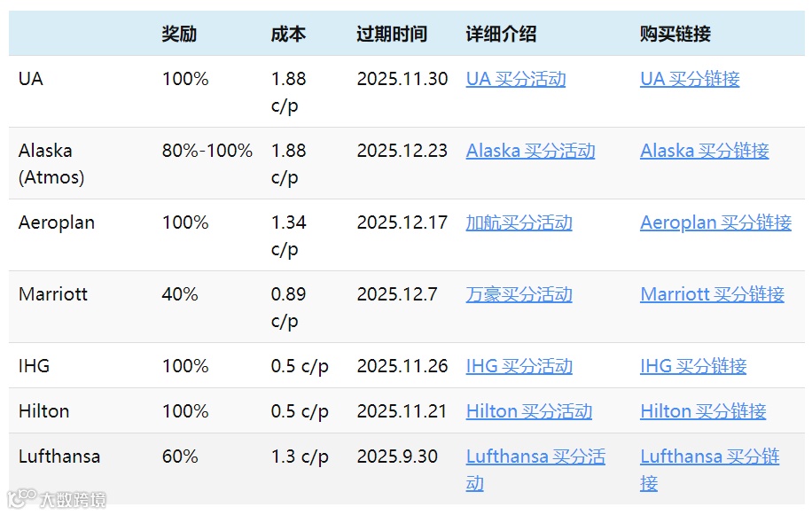Click Marriott's 40% bonus value
The height and width of the screenshot is (515, 812).
(180, 294)
